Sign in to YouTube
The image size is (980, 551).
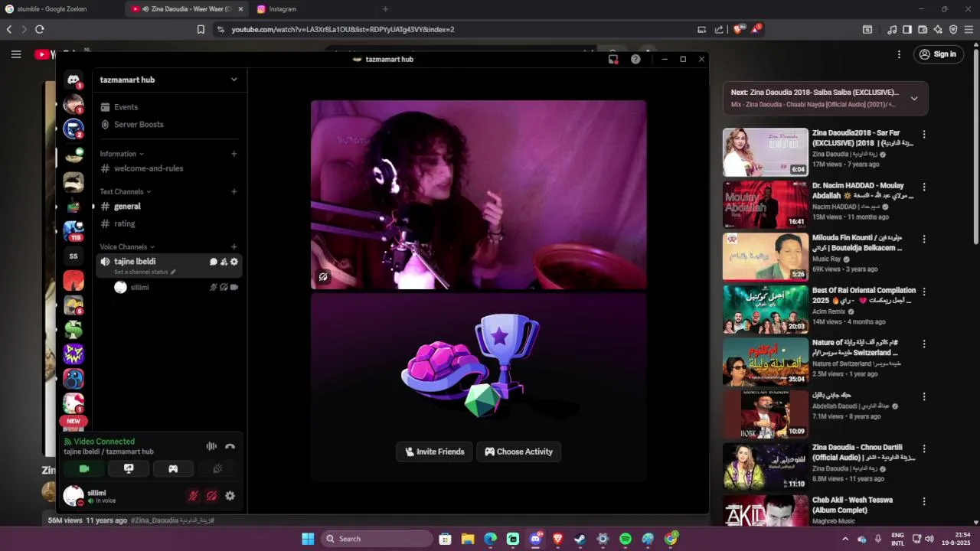938,54
